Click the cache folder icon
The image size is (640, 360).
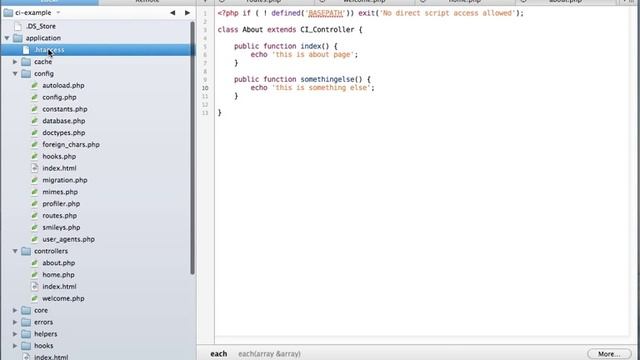coord(26,62)
